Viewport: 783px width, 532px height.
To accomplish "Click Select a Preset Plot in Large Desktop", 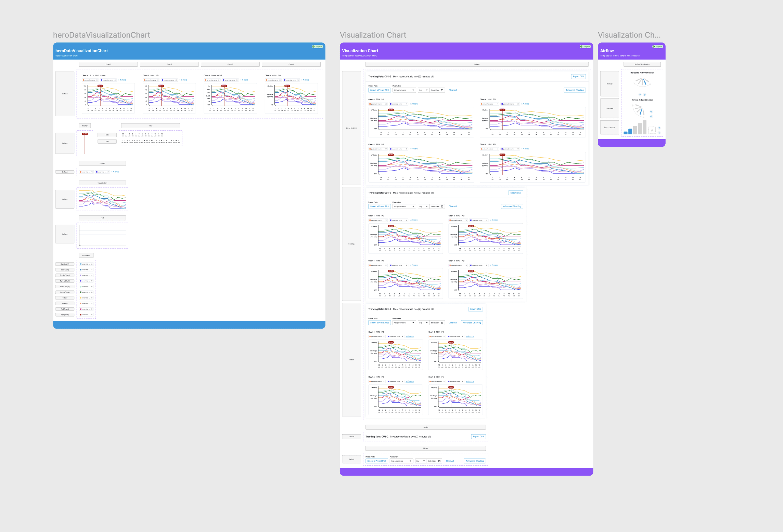I will 380,90.
